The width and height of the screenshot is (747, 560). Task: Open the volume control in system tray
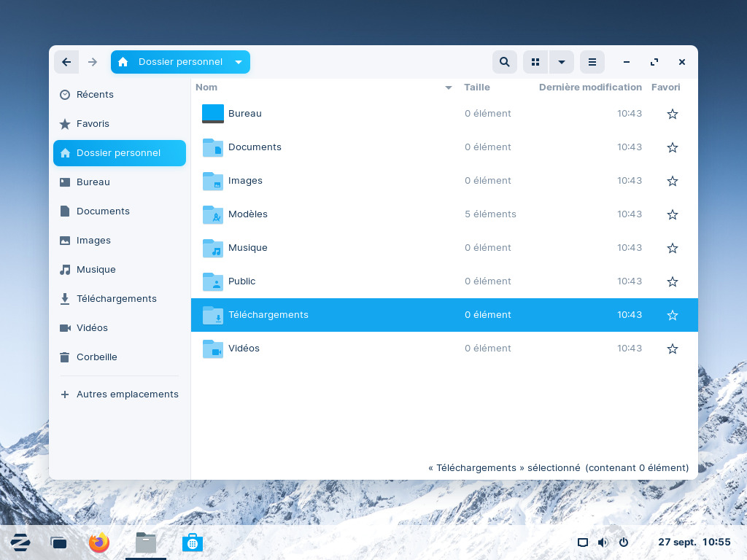click(x=603, y=542)
